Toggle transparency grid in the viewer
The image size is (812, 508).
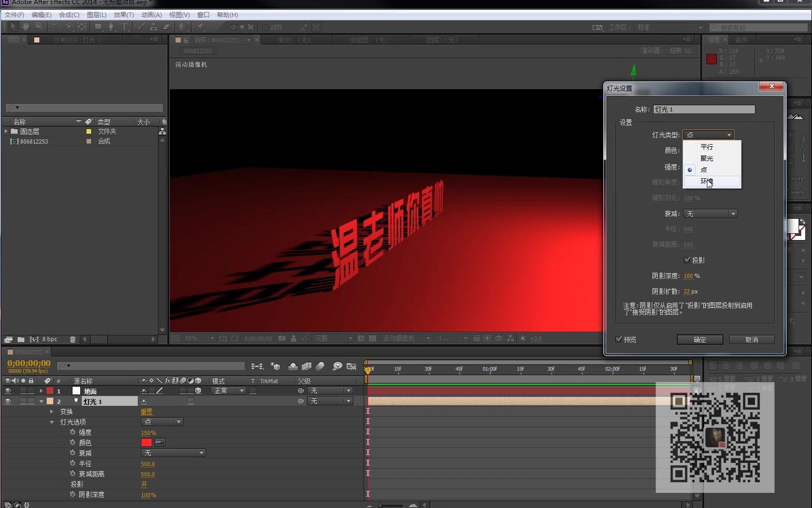tap(372, 338)
